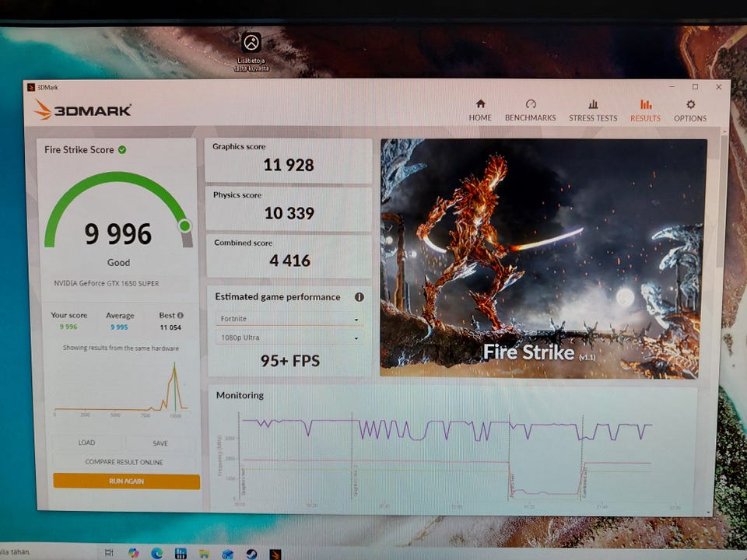
Task: Click the 95+ FPS estimate
Action: pyautogui.click(x=289, y=360)
